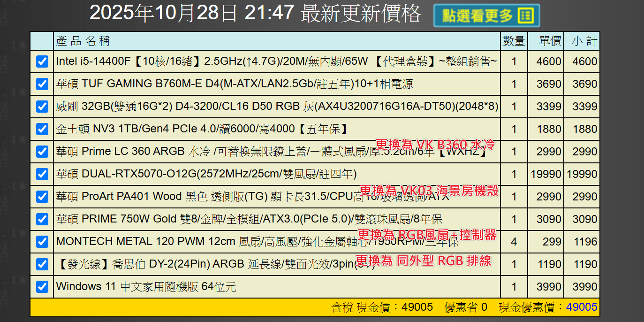The width and height of the screenshot is (644, 322).
Task: Toggle checkbox for 華碩 Prime LC 360 ARGB
Action: 42,152
